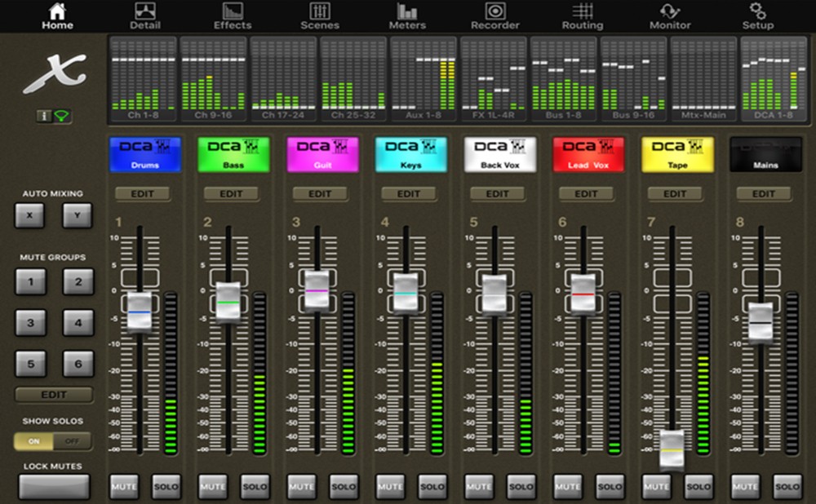Toggle mute group 3
The width and height of the screenshot is (816, 504).
[30, 323]
